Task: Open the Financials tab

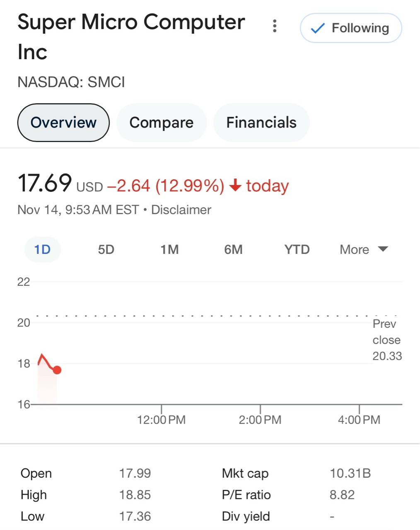Action: 261,123
